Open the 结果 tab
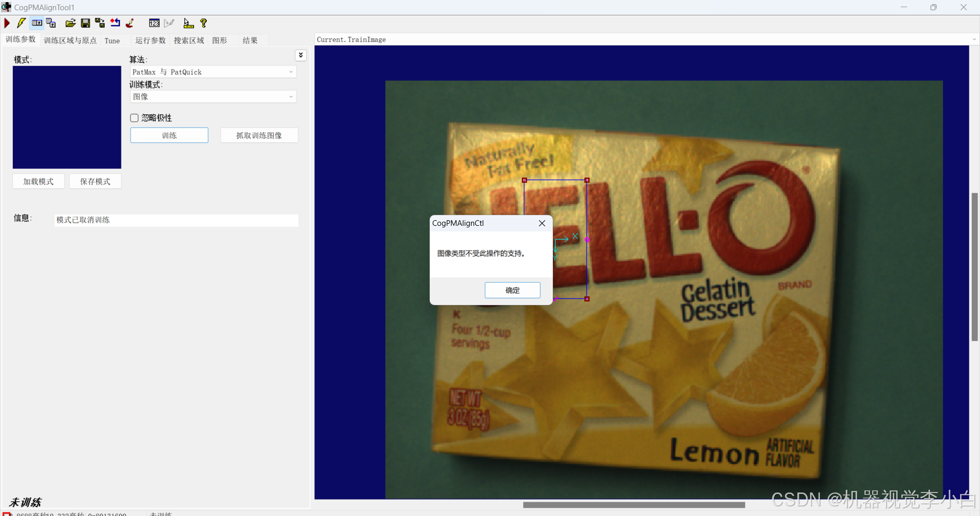The width and height of the screenshot is (980, 516). click(250, 40)
